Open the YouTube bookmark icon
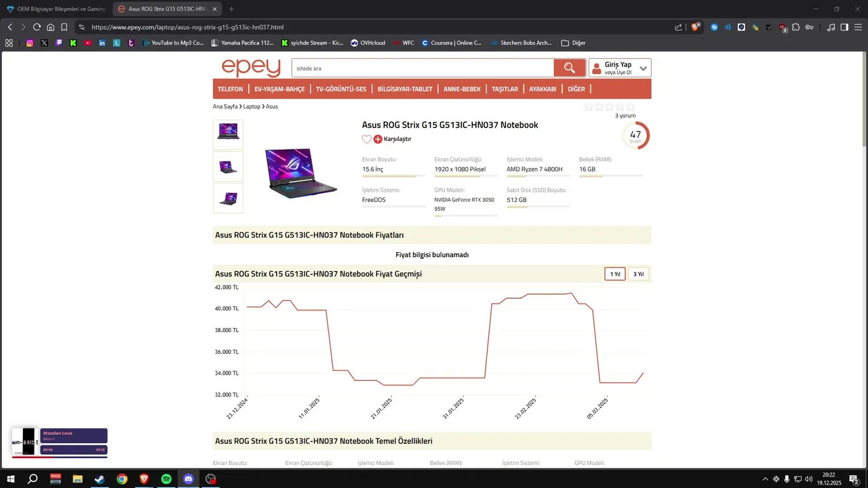Image resolution: width=868 pixels, height=488 pixels. pyautogui.click(x=88, y=43)
